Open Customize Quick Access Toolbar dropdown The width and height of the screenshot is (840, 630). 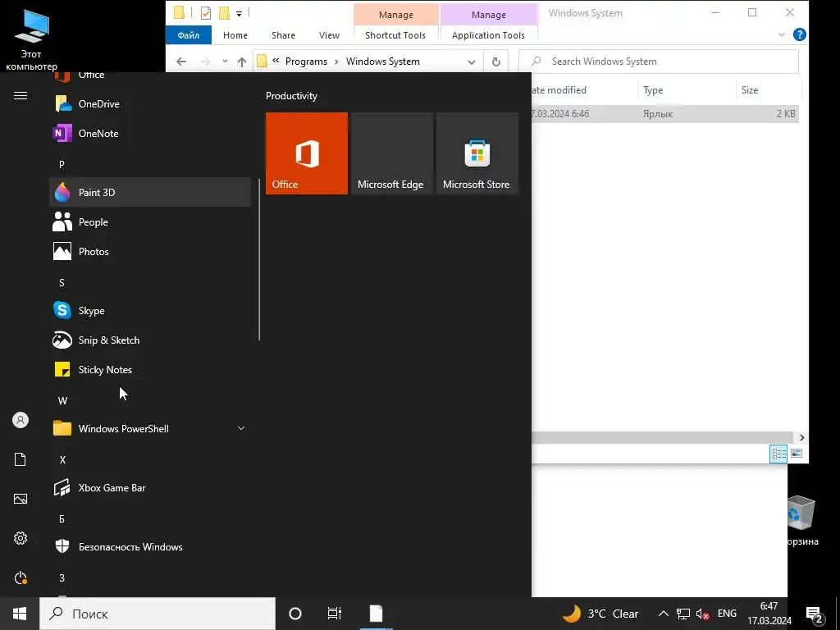click(239, 13)
